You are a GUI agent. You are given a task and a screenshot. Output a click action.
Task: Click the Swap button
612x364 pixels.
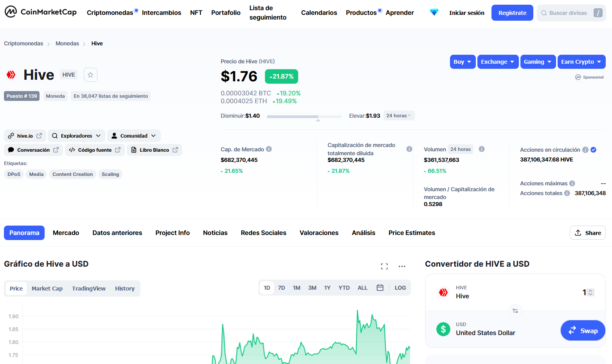pyautogui.click(x=583, y=330)
